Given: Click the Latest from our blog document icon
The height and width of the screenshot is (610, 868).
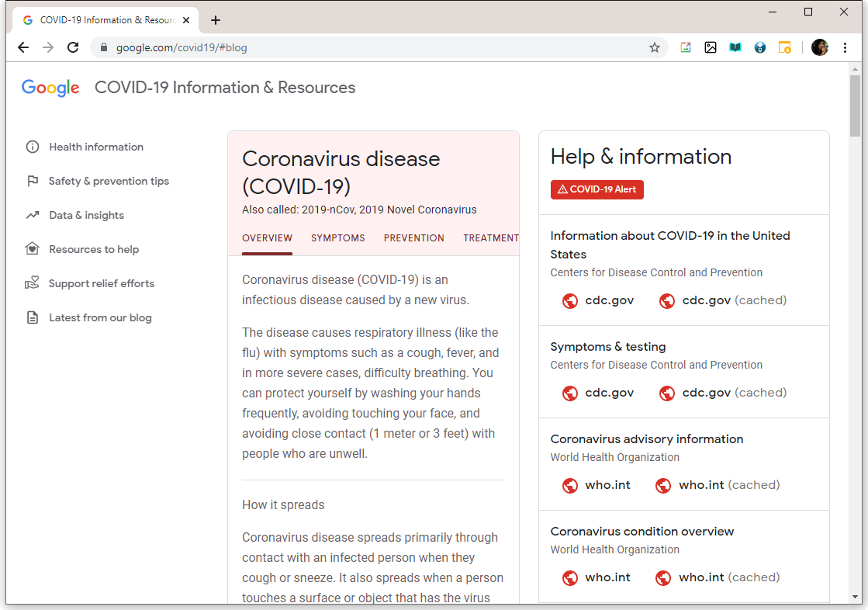Looking at the screenshot, I should pos(33,317).
